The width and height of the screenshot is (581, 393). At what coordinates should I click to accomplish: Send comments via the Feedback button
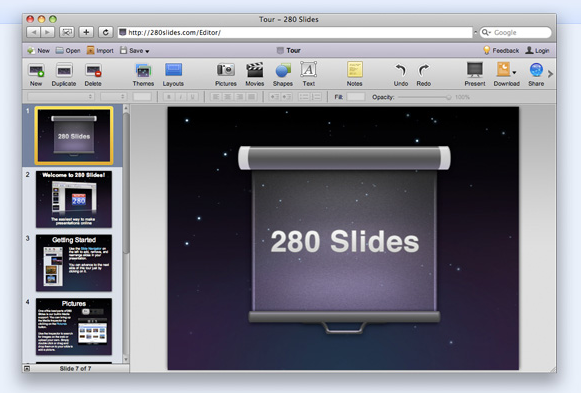[x=501, y=50]
